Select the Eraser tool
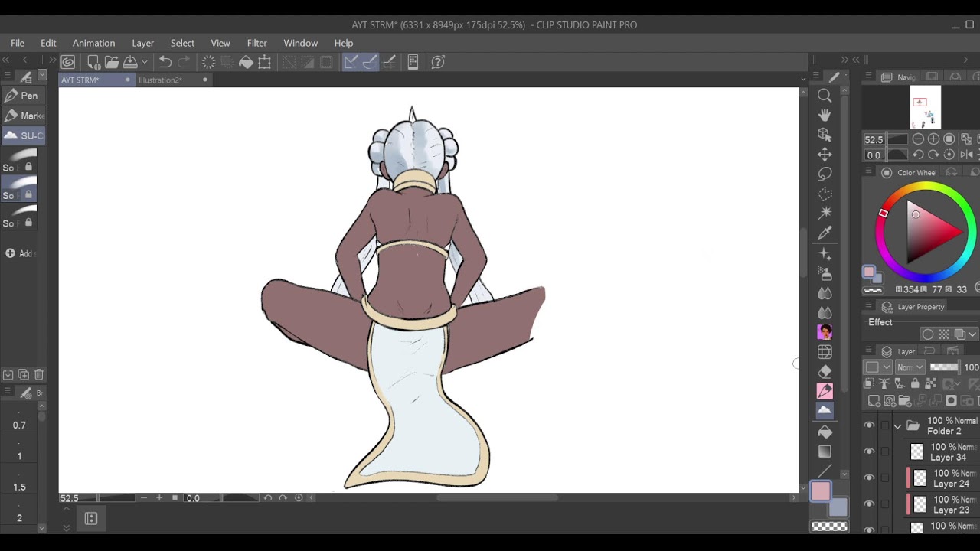980x551 pixels. tap(825, 371)
